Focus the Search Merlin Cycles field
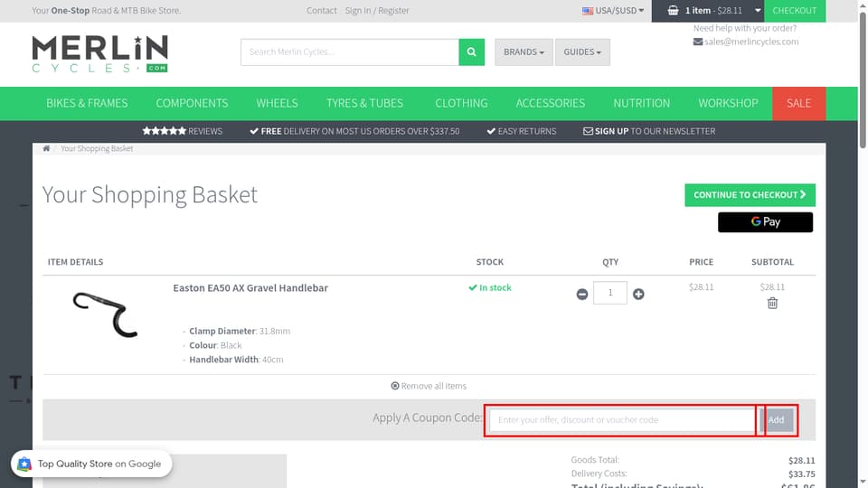 tap(350, 52)
